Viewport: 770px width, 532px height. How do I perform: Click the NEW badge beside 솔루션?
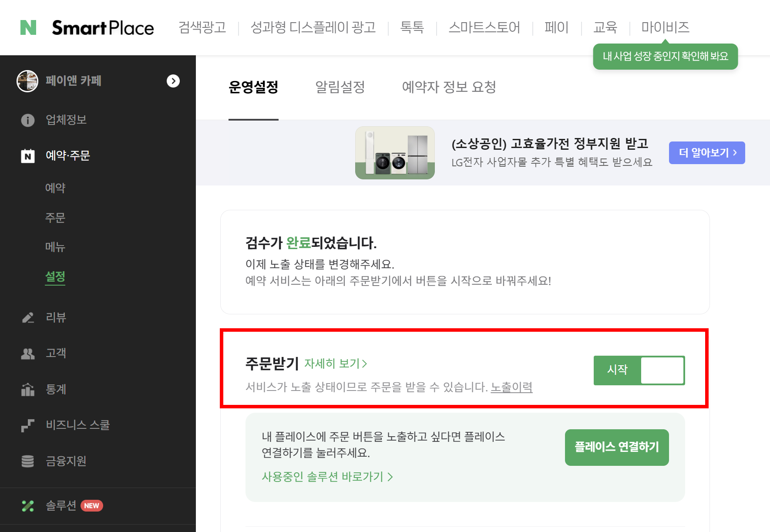point(91,506)
